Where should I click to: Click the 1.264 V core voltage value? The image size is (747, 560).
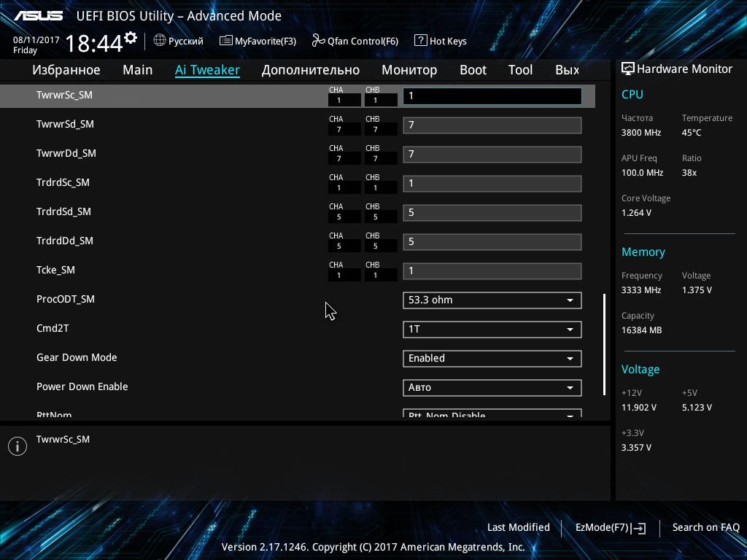click(x=636, y=213)
